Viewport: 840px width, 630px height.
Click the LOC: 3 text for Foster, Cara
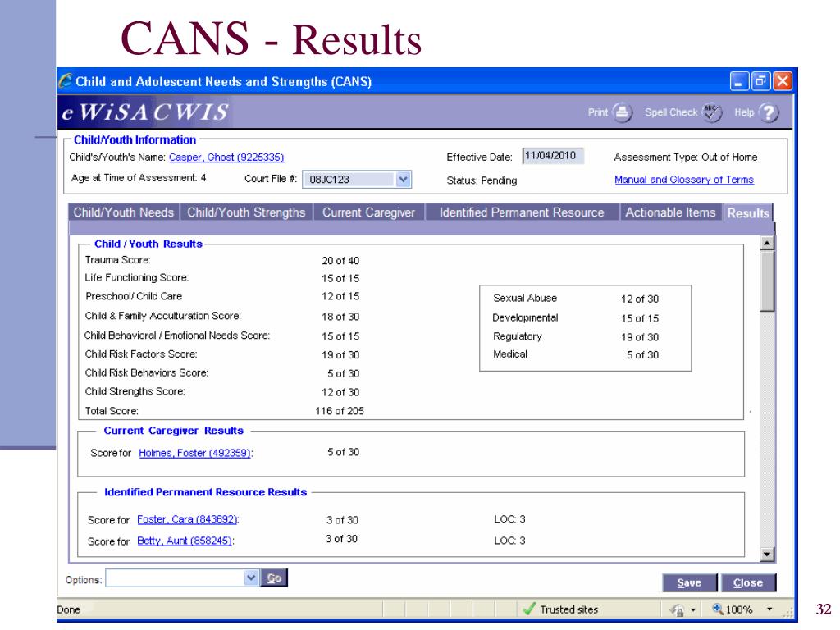[x=509, y=519]
